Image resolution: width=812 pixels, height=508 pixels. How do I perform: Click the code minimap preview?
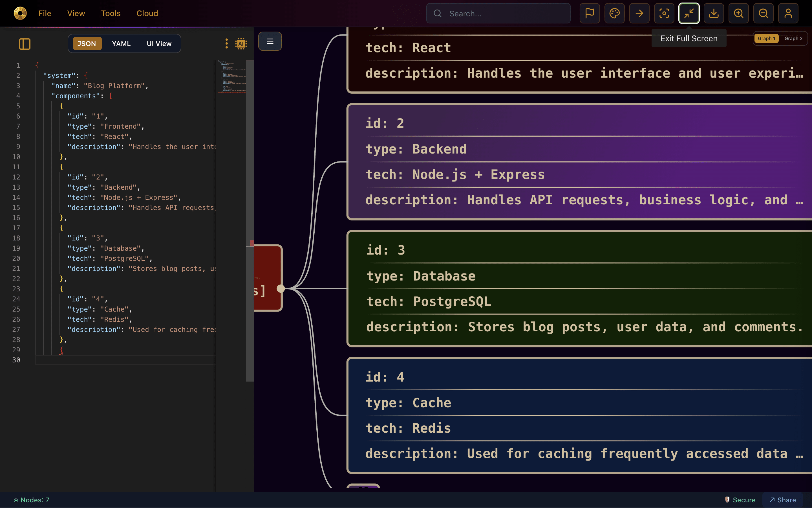231,76
